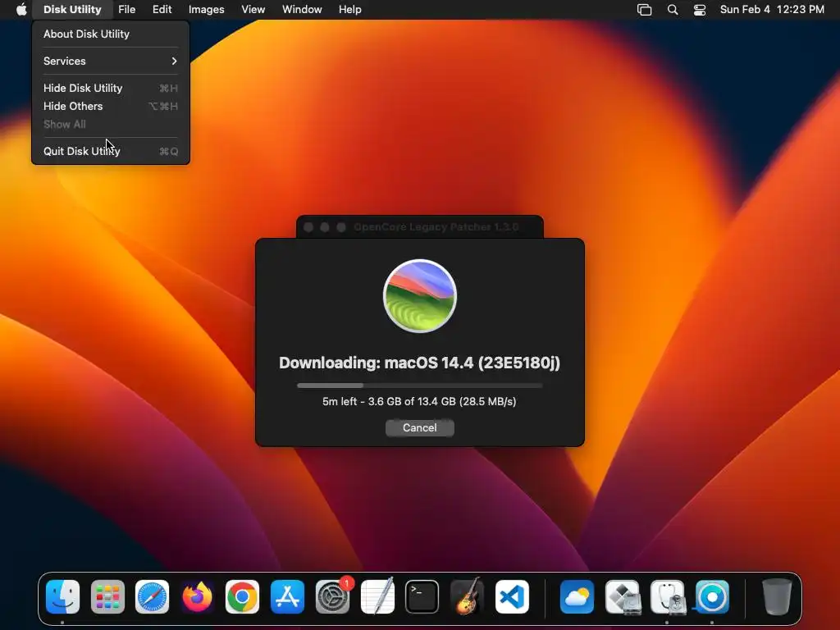The height and width of the screenshot is (630, 840).
Task: Open Launchpad from the dock
Action: pos(107,596)
